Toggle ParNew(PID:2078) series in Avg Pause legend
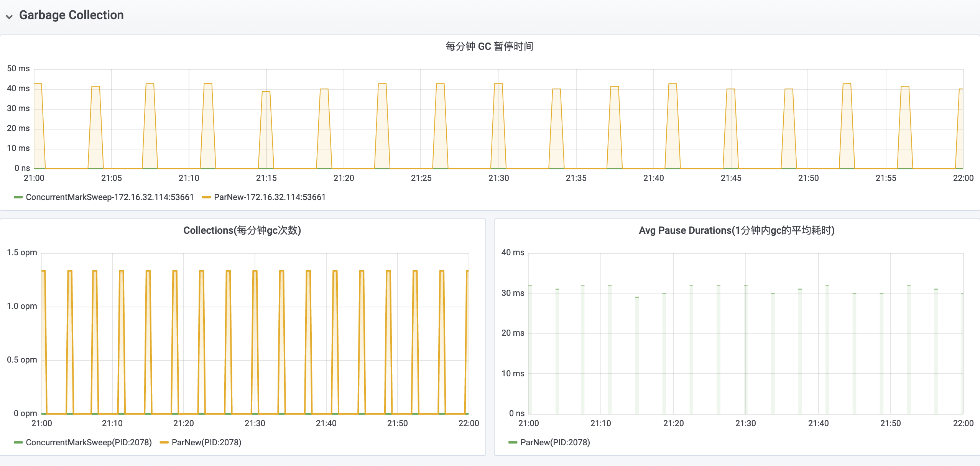Screen dimensions: 980x466 click(555, 442)
